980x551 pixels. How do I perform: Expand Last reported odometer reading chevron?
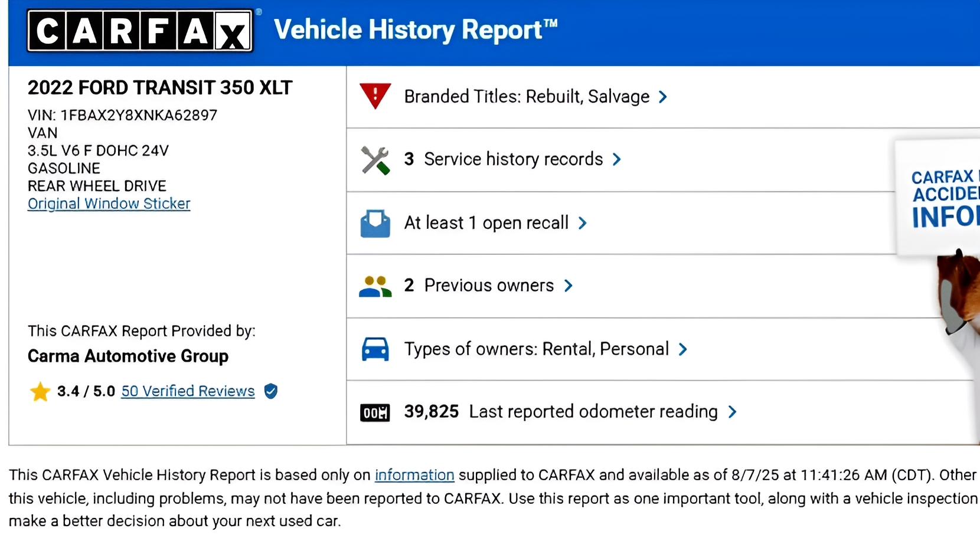click(733, 412)
